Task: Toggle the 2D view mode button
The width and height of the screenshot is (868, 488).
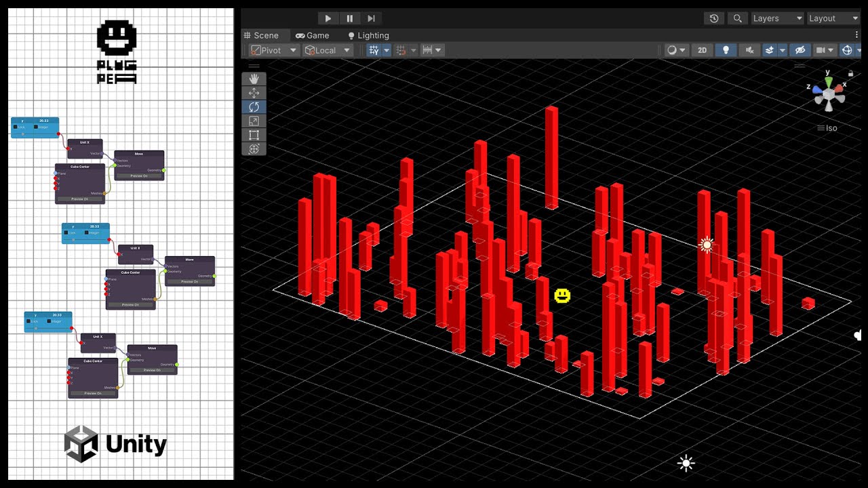Action: (x=702, y=50)
